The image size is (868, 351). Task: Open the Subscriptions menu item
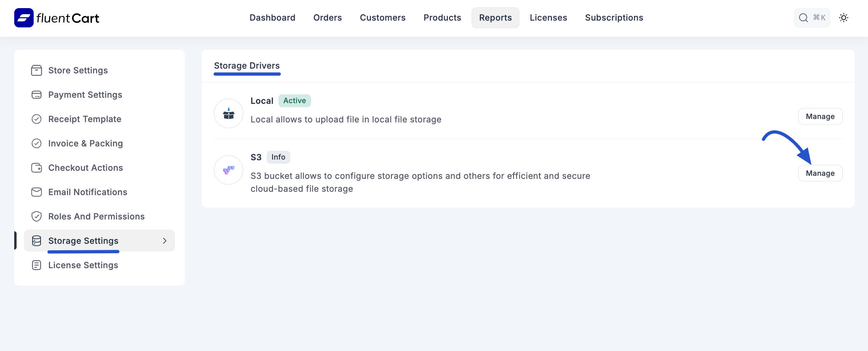[614, 18]
